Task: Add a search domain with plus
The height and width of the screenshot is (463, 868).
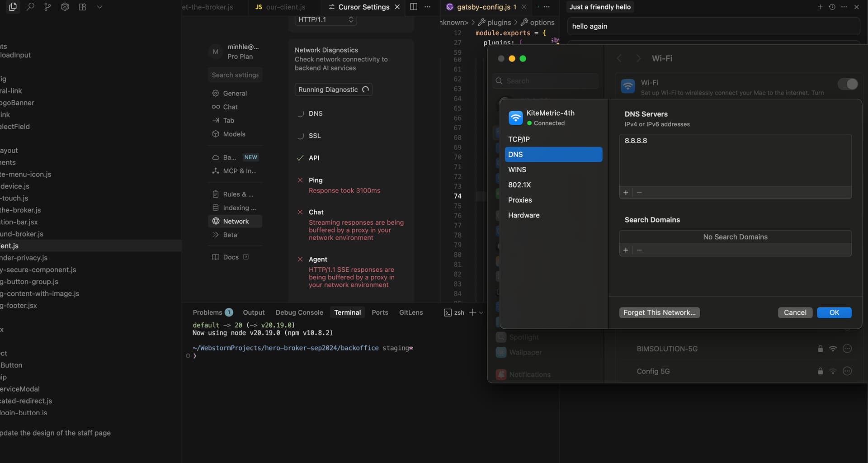Action: [x=626, y=250]
